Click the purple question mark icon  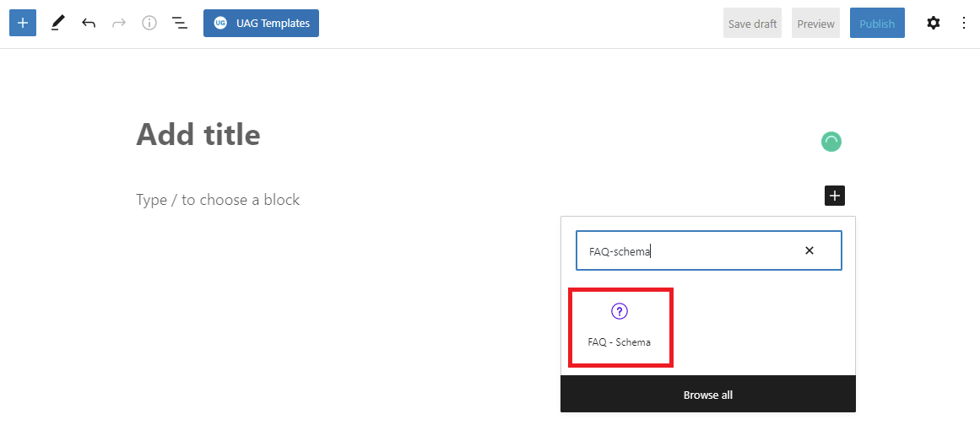[620, 312]
